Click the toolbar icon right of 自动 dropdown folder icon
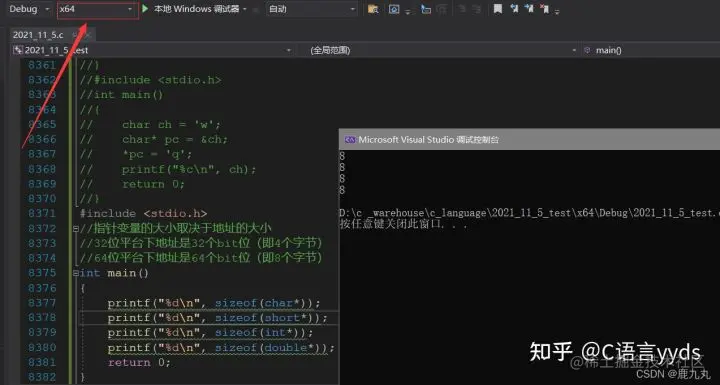The image size is (720, 385). (x=394, y=9)
